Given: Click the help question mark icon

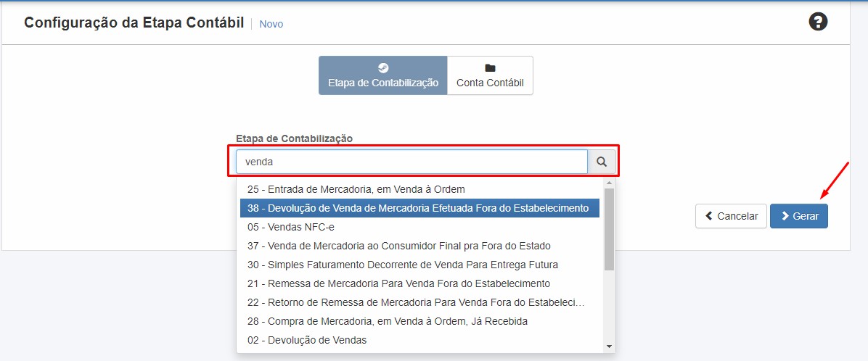Looking at the screenshot, I should [x=818, y=22].
